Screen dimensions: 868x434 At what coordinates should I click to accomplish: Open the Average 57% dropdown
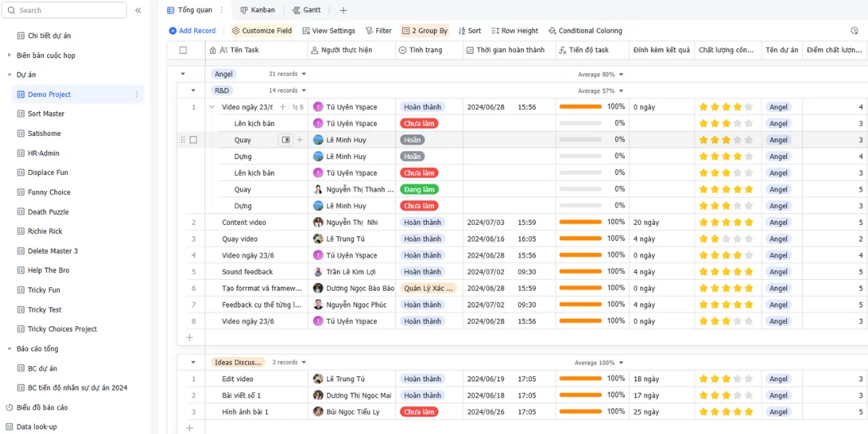(x=600, y=91)
